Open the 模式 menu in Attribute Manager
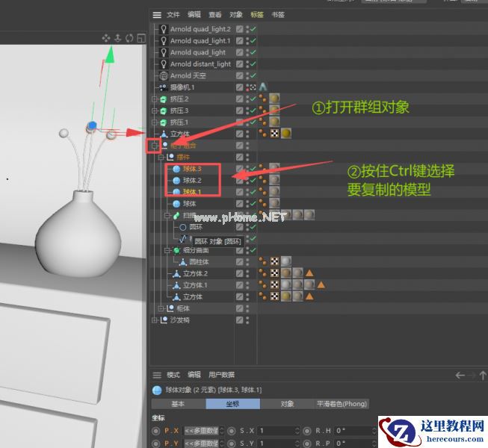The image size is (488, 448). (173, 375)
